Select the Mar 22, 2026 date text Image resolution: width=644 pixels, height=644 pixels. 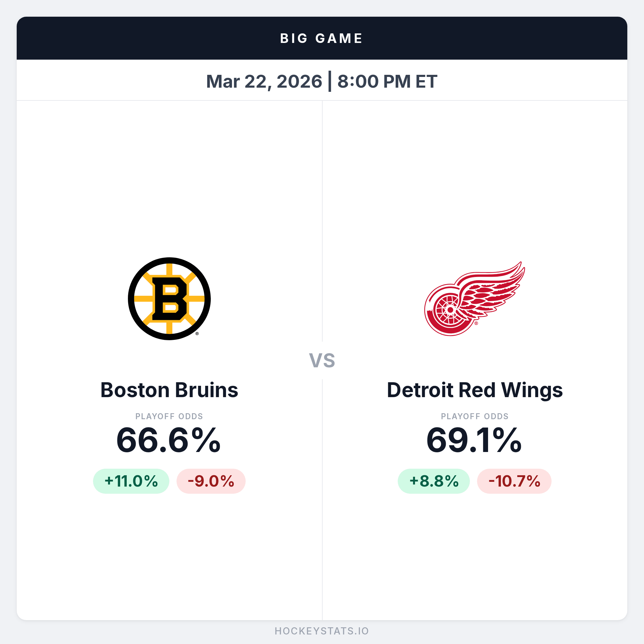pyautogui.click(x=264, y=81)
